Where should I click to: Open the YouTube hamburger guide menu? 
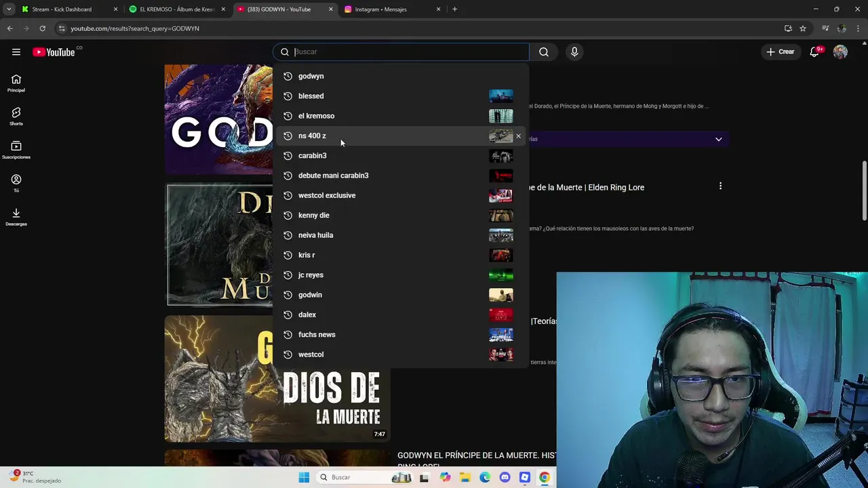16,52
